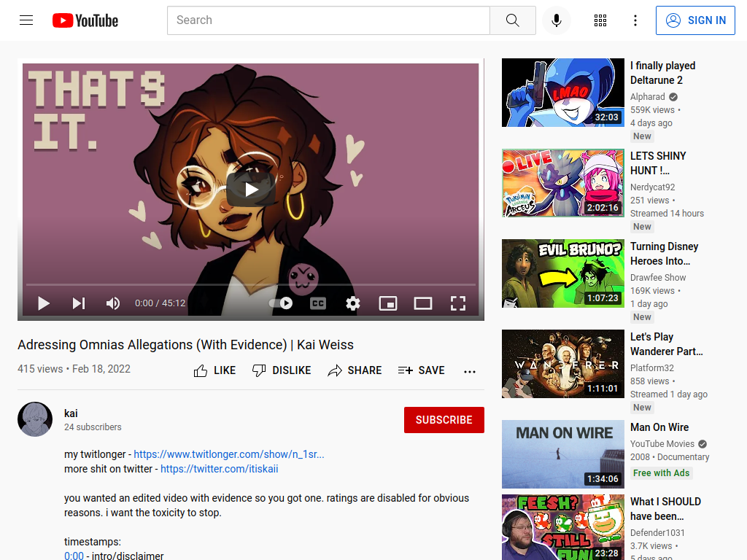Viewport: 747px width, 560px height.
Task: Open 'What I SHOULD have been' thumbnail
Action: coord(563,528)
